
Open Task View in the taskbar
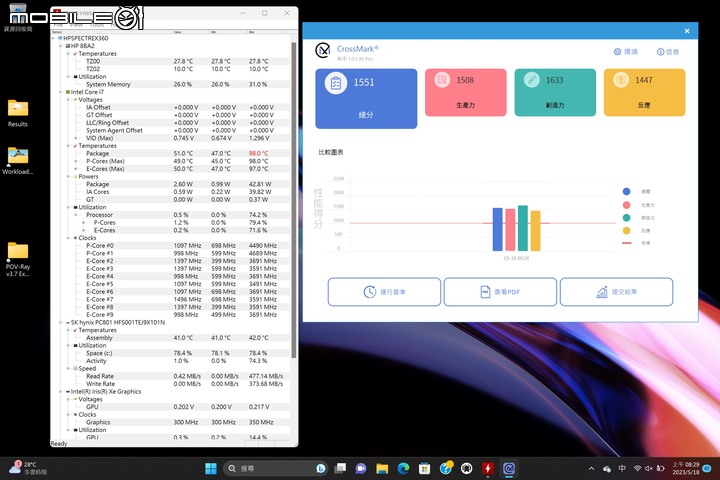(340, 469)
